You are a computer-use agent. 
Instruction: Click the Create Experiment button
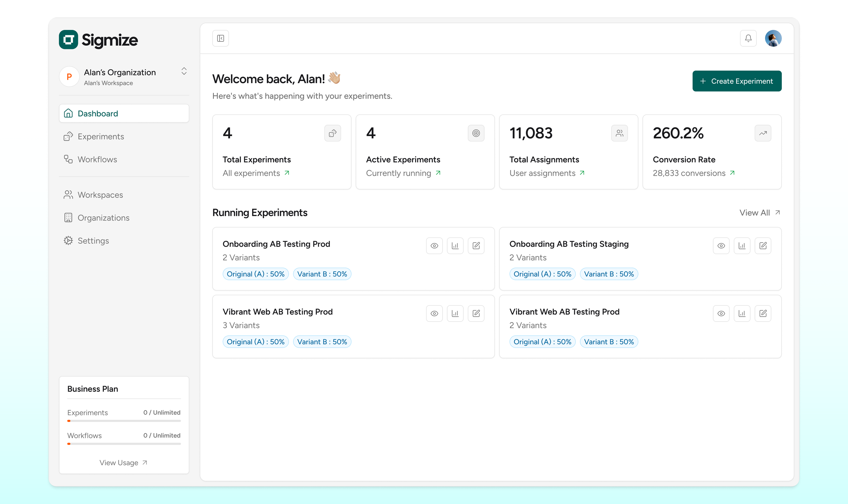click(737, 81)
